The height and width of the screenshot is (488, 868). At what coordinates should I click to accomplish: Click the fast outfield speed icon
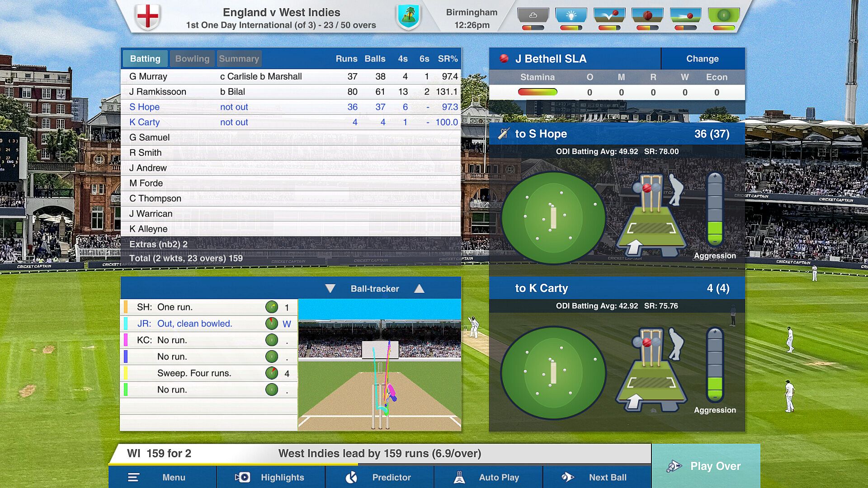(685, 15)
